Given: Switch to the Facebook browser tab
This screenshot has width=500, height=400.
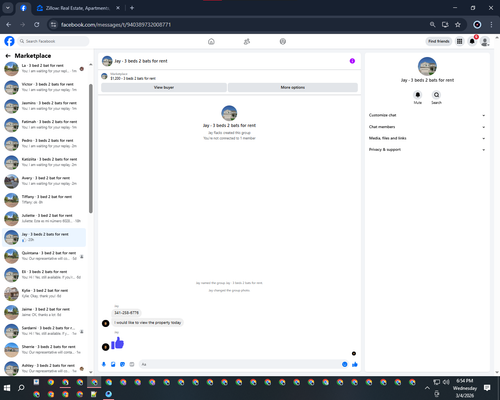Looking at the screenshot, I should [23, 8].
